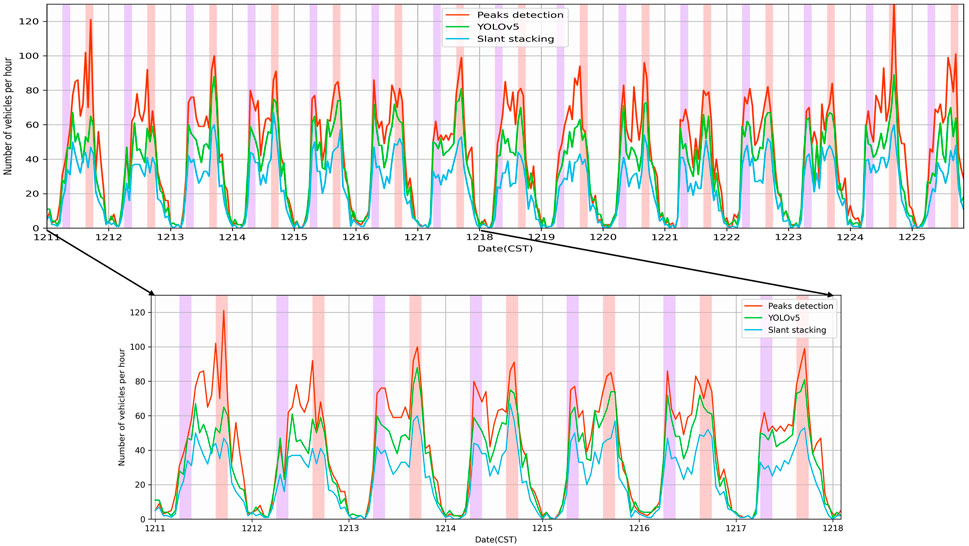969x546 pixels.
Task: Click the green line sample in the zoomed chart legend
Action: click(x=754, y=317)
